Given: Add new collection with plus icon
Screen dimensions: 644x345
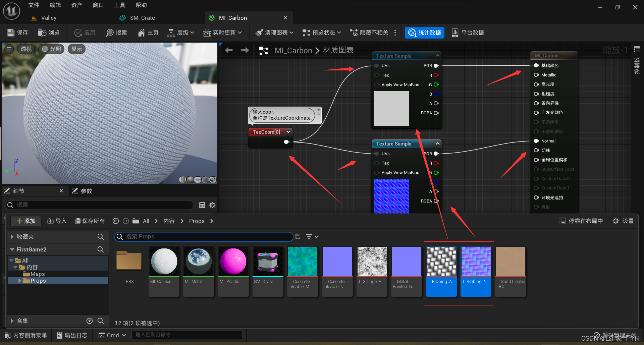Looking at the screenshot, I should pyautogui.click(x=90, y=321).
